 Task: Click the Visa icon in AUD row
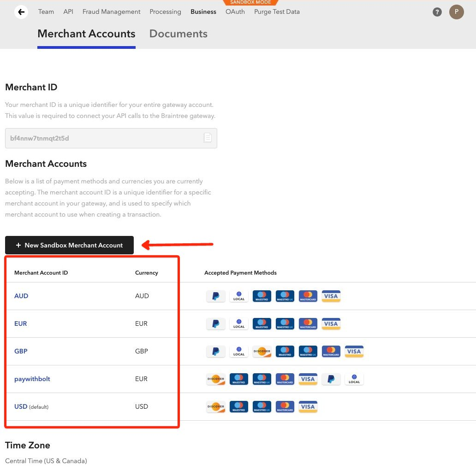(331, 296)
